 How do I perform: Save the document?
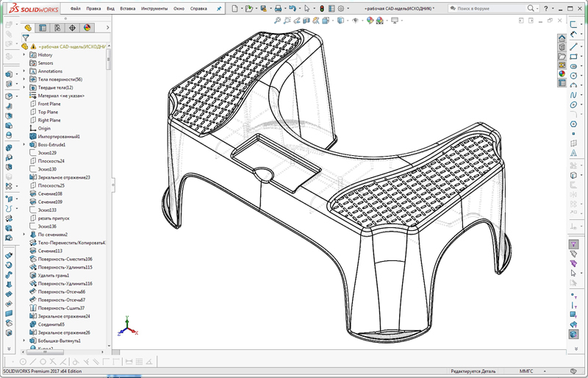pyautogui.click(x=263, y=8)
